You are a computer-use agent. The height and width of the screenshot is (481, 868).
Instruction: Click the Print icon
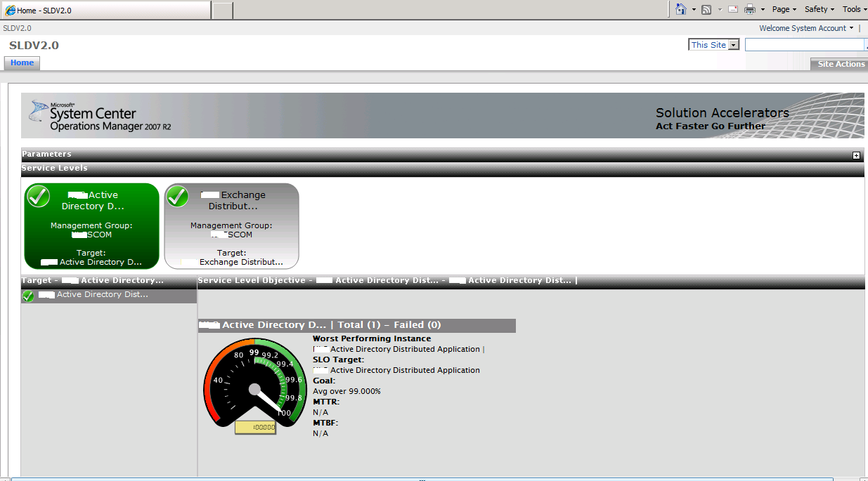pos(751,8)
